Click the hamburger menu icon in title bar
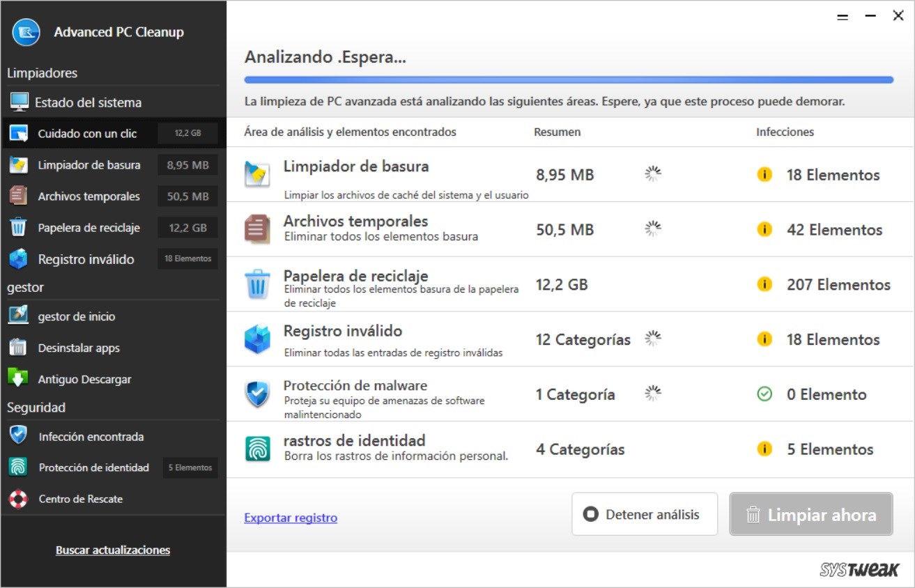The width and height of the screenshot is (915, 588). (843, 17)
